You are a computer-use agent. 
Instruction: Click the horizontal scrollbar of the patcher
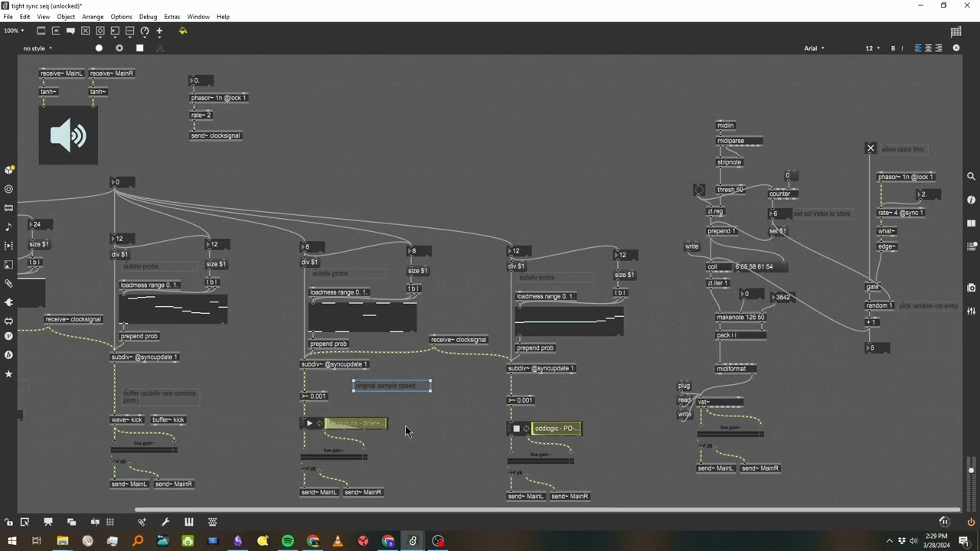tap(547, 510)
